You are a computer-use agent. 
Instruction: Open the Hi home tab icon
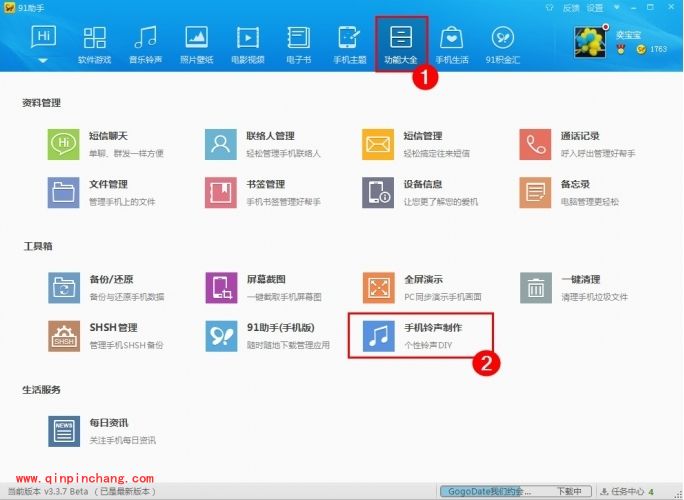[x=43, y=37]
